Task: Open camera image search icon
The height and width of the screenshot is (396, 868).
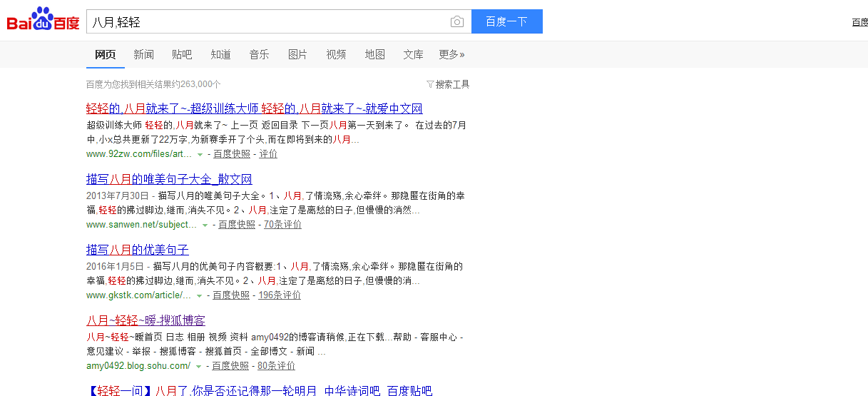Action: (457, 22)
